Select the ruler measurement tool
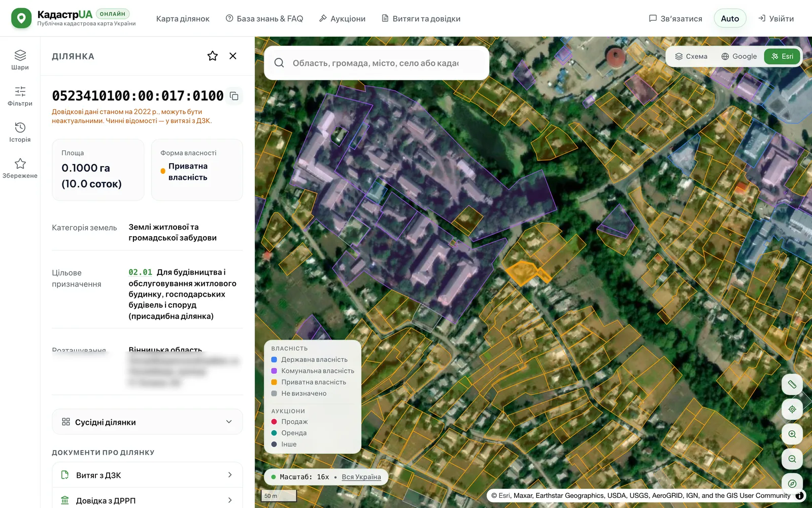812x508 pixels. click(x=792, y=385)
